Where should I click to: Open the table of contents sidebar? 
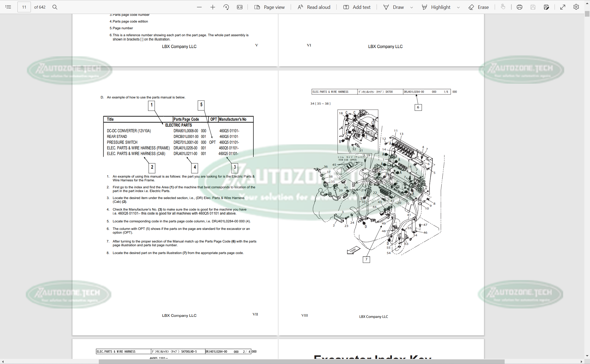click(8, 7)
